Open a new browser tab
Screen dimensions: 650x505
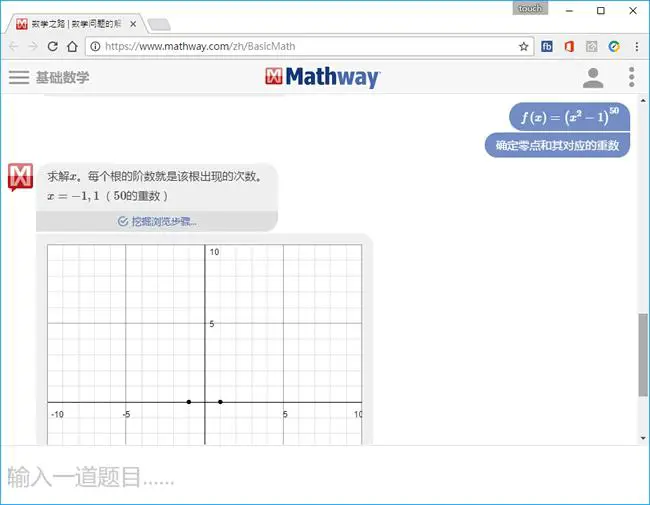159,24
